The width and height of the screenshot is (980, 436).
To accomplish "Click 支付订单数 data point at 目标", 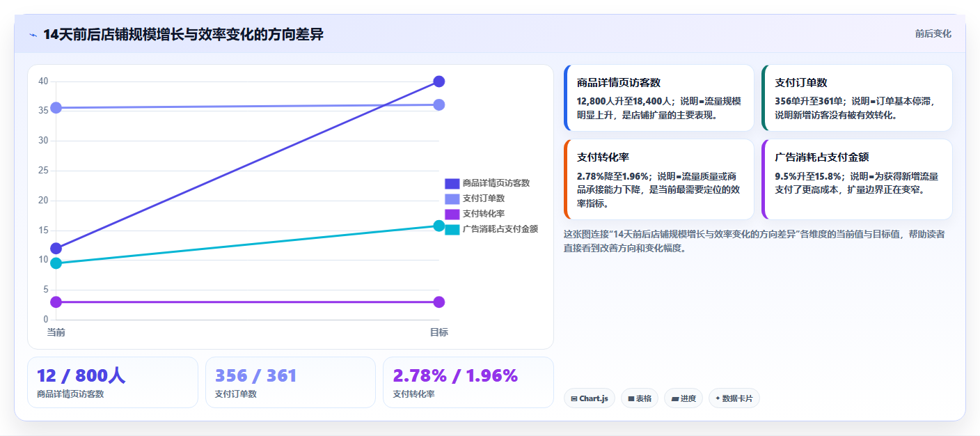I will coord(439,104).
